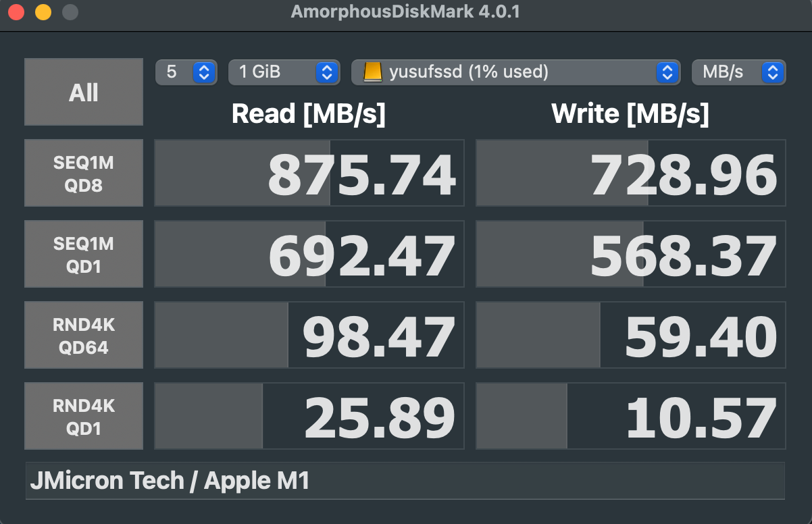The height and width of the screenshot is (524, 812).
Task: Click the blue arrows on the drive selector
Action: point(667,72)
